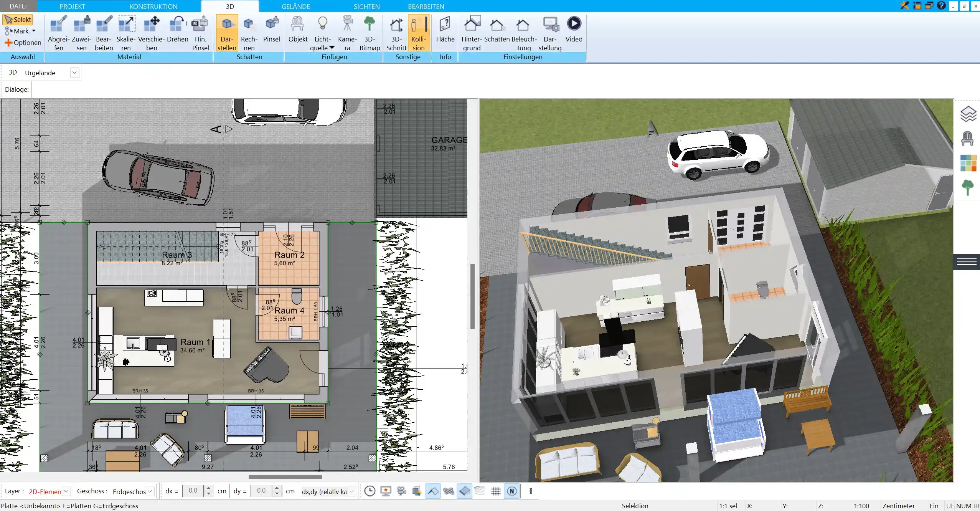This screenshot has width=980, height=511.
Task: Create a 3D-Schnitt section
Action: [396, 33]
